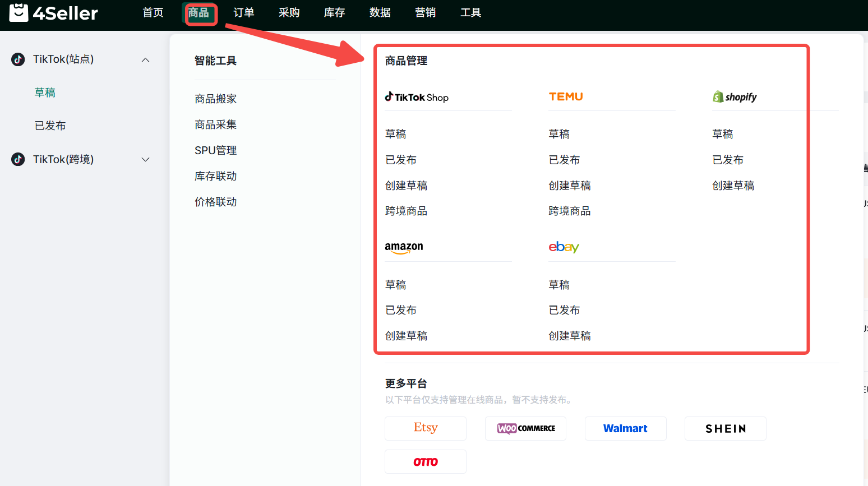The image size is (868, 486).
Task: Expand the TikTok(跨境) sidebar section
Action: point(146,160)
